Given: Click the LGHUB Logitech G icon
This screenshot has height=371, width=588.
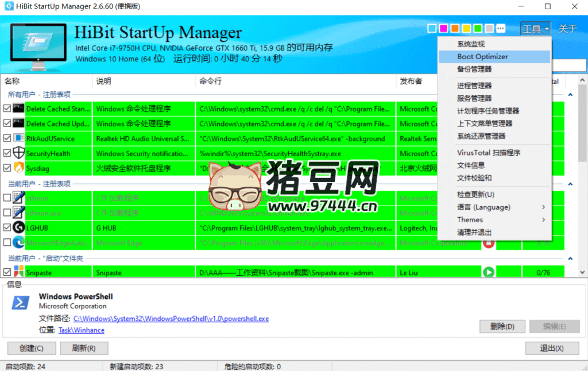Looking at the screenshot, I should [18, 227].
